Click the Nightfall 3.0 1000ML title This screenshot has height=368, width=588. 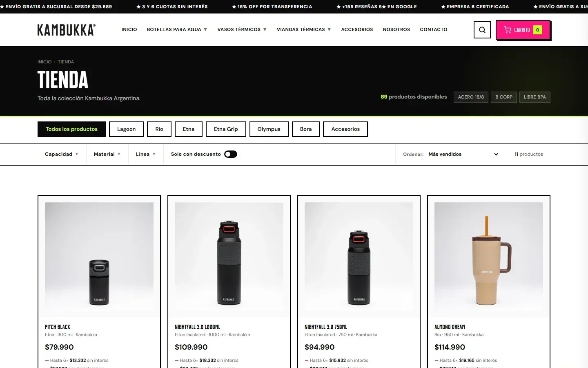pos(198,327)
